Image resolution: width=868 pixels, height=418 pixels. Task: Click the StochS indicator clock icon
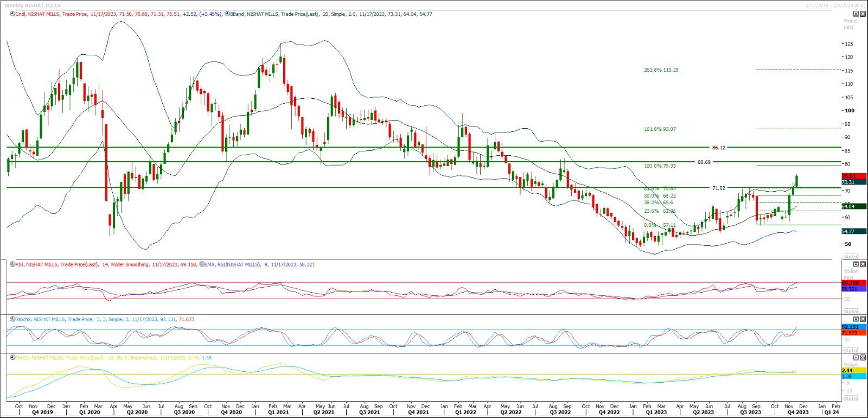[12, 319]
